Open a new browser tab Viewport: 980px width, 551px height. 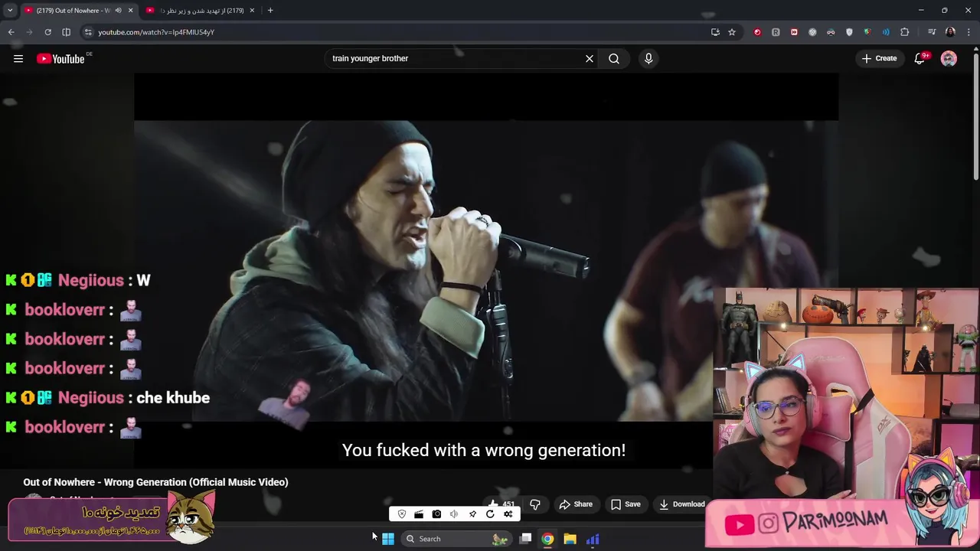pos(270,11)
